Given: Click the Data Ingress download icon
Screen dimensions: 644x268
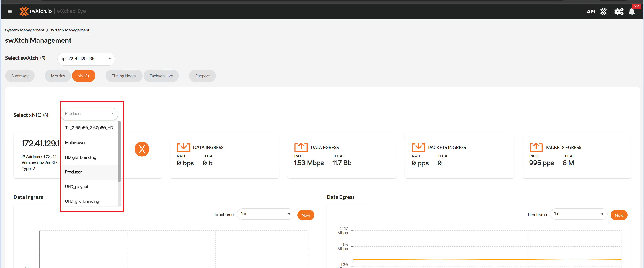Looking at the screenshot, I should point(183,147).
